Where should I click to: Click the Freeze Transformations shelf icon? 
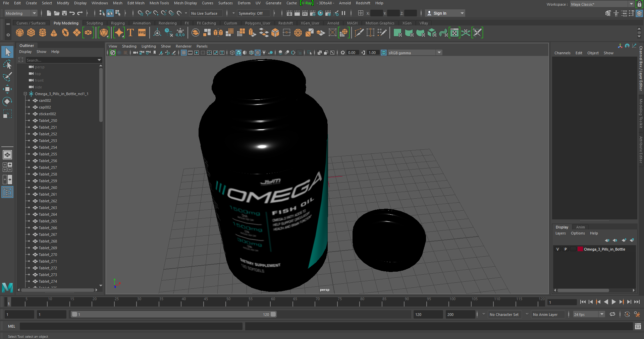click(180, 33)
